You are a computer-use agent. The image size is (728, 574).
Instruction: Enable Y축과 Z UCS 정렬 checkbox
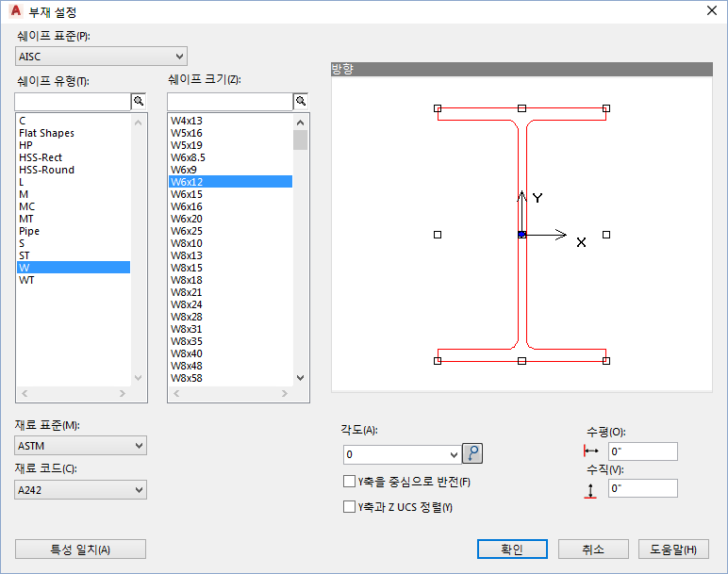pos(349,506)
